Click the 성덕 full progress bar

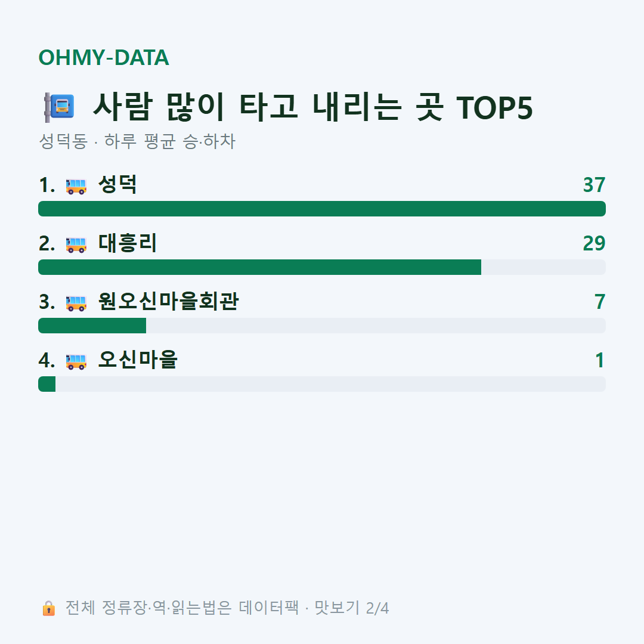click(322, 209)
